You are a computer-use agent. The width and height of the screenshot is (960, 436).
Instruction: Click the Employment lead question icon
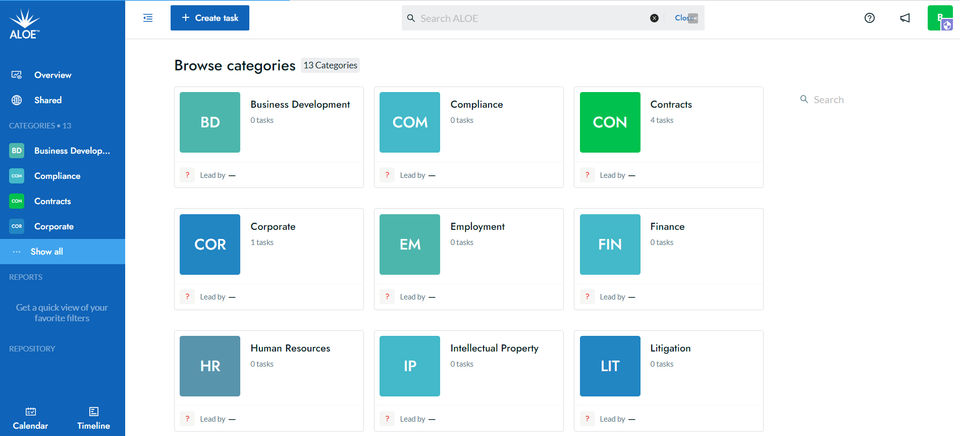(x=387, y=297)
